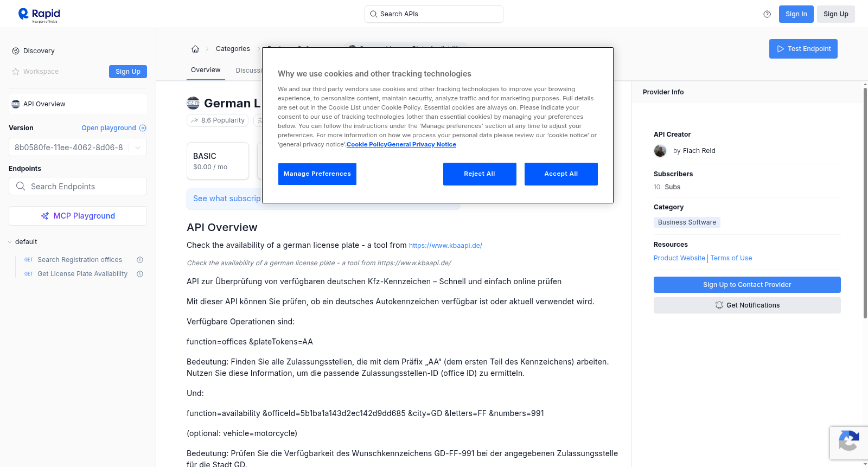Click the API Overview sidebar icon
This screenshot has height=467, width=868.
click(x=16, y=104)
